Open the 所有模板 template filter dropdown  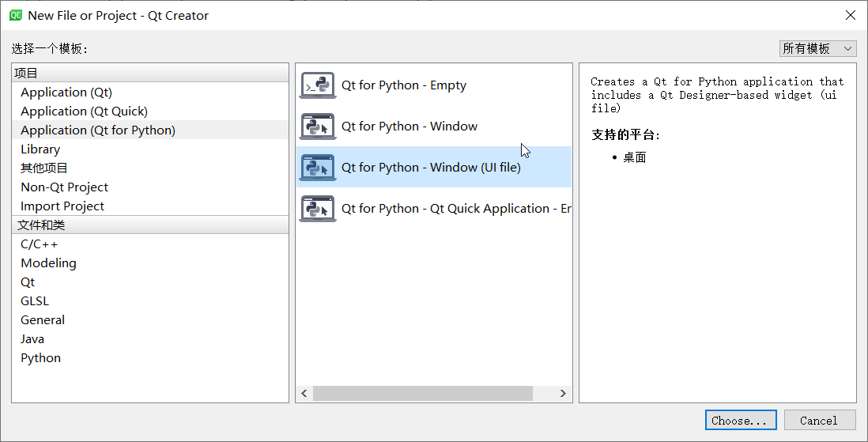click(818, 49)
